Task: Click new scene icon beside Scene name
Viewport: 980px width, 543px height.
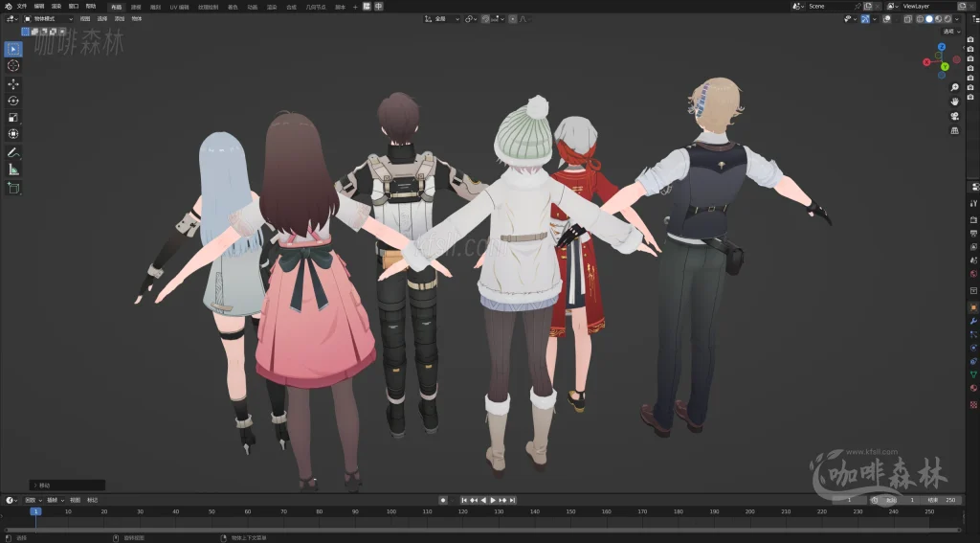Action: pos(868,6)
